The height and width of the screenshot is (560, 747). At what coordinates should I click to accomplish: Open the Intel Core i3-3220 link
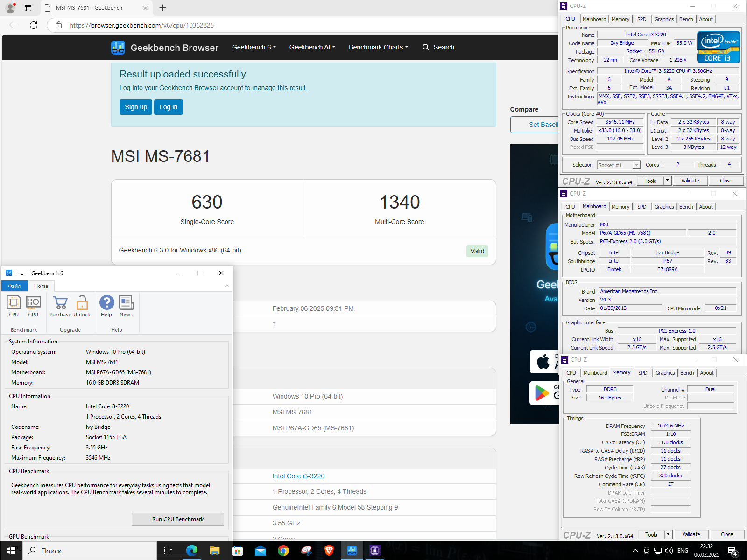tap(298, 476)
